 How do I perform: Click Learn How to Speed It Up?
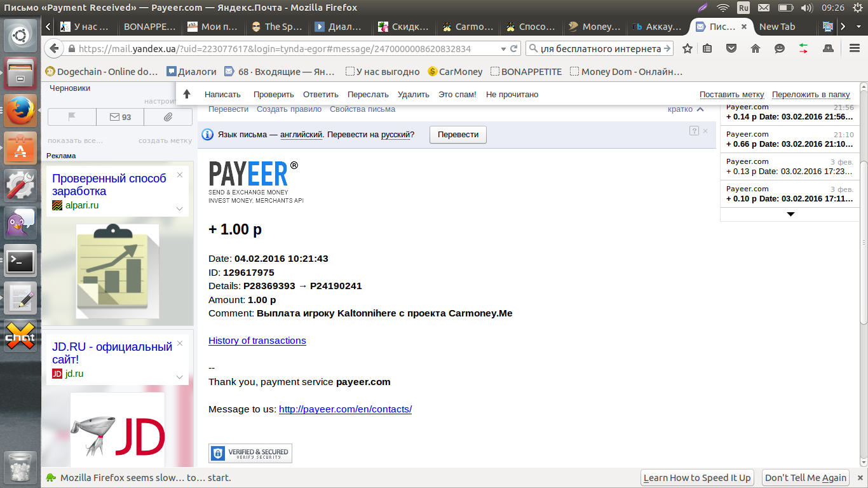coord(697,478)
